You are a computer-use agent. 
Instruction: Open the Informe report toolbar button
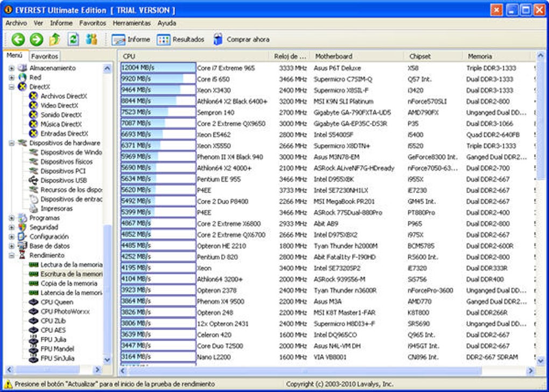coord(131,39)
